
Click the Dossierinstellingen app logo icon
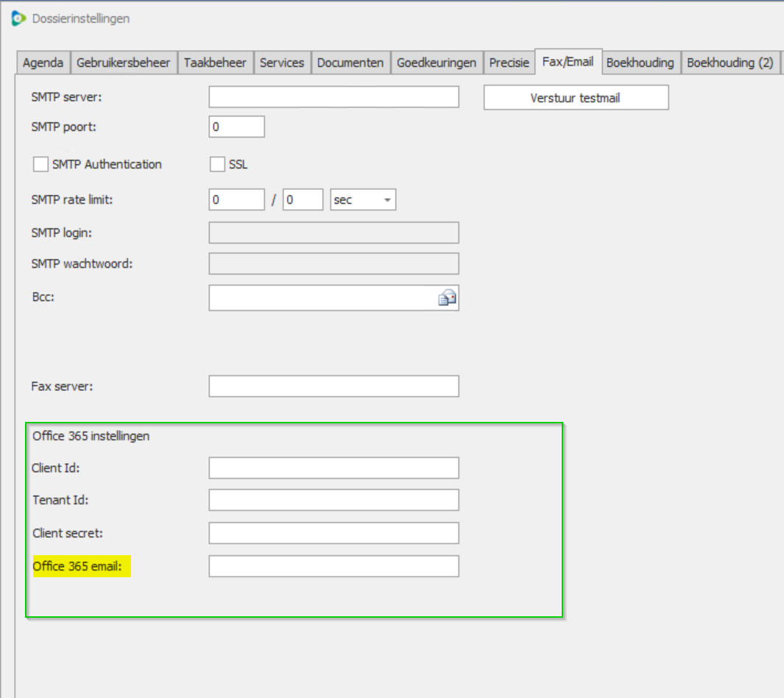(18, 18)
